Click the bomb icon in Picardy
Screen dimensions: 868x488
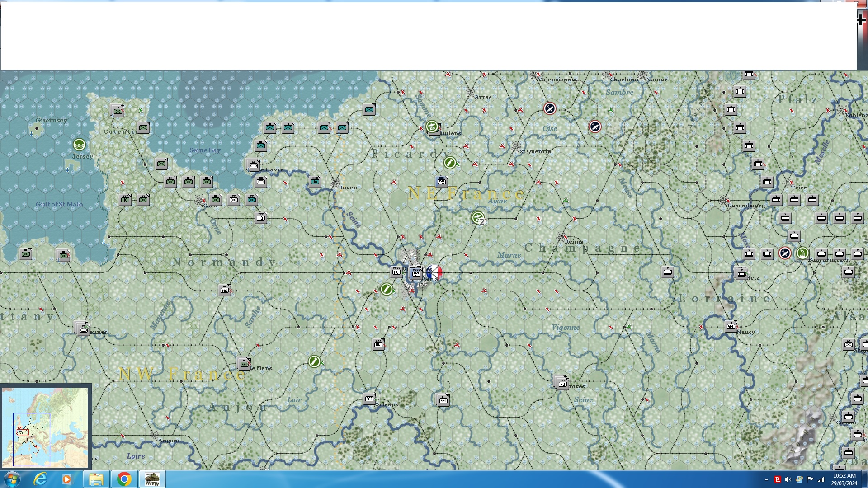[x=450, y=163]
